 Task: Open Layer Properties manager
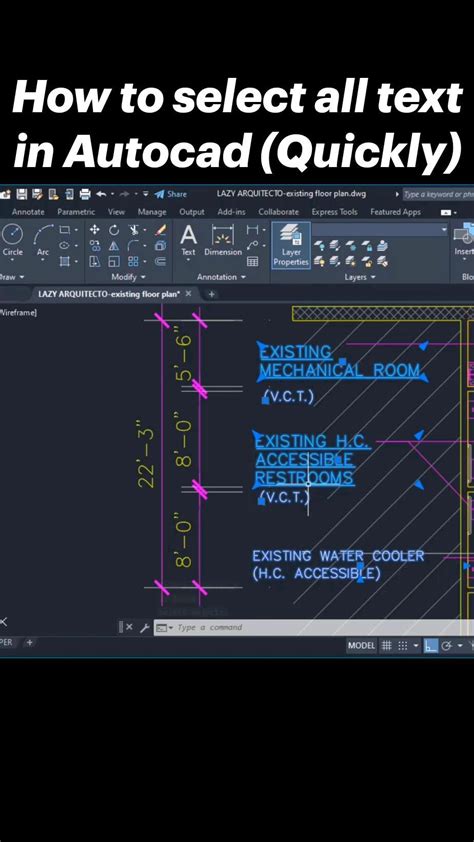point(291,245)
